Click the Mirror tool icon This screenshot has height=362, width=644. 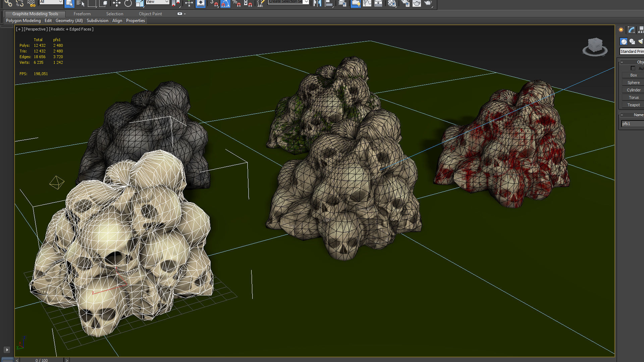[317, 3]
